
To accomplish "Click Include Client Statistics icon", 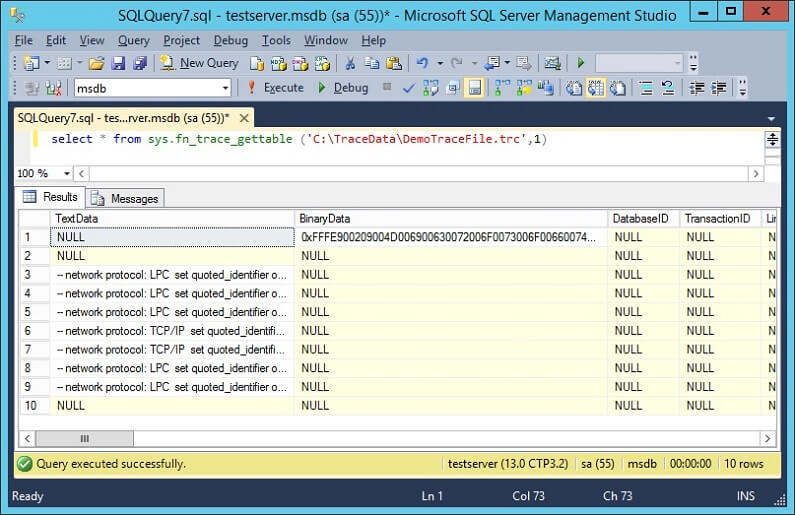I will (x=545, y=88).
